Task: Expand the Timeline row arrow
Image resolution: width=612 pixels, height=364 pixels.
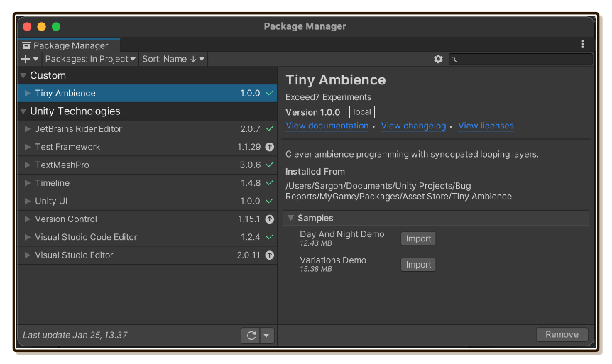Action: pyautogui.click(x=27, y=183)
